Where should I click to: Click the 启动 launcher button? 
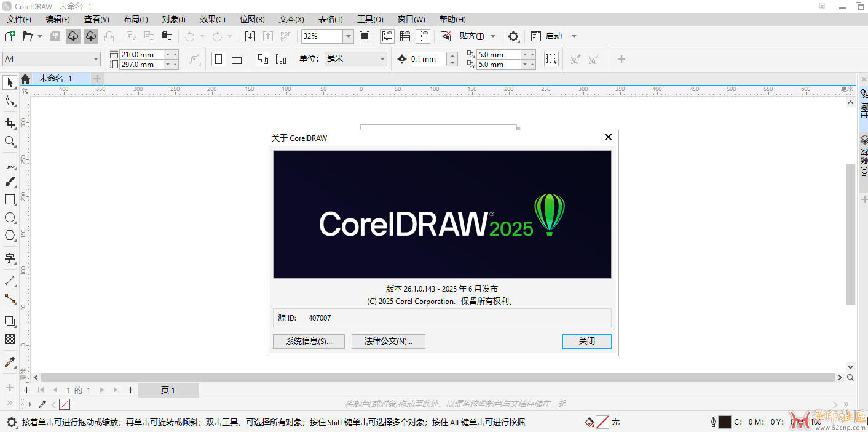547,36
